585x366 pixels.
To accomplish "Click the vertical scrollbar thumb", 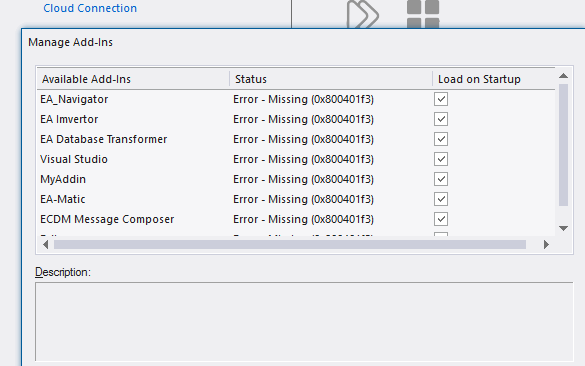I will tap(563, 145).
